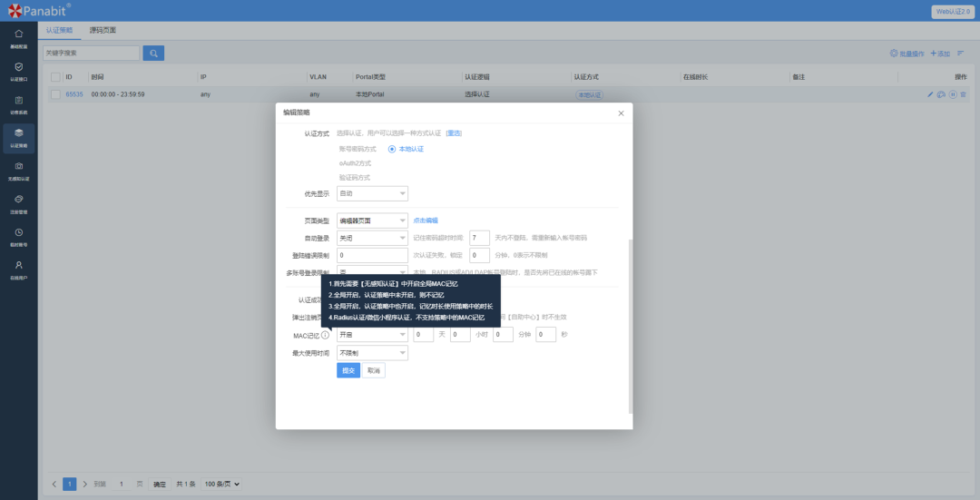Click the palette icon in row 65535
The width and height of the screenshot is (980, 500).
[x=941, y=94]
